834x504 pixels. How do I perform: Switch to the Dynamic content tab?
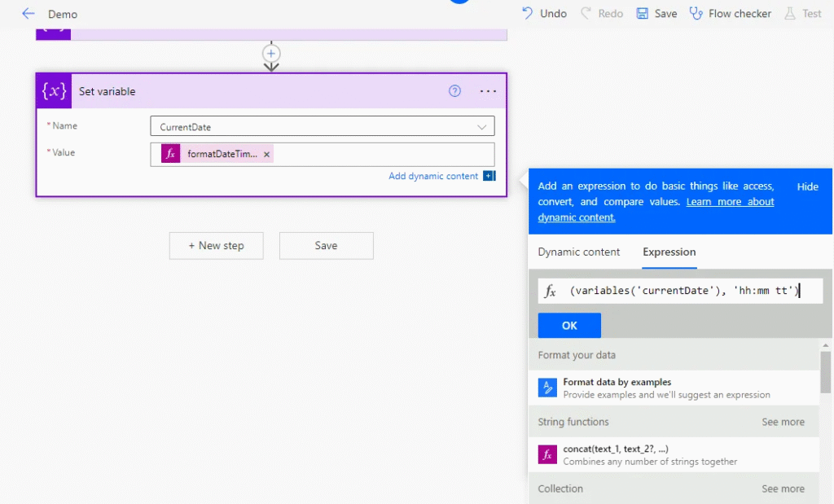(x=579, y=252)
